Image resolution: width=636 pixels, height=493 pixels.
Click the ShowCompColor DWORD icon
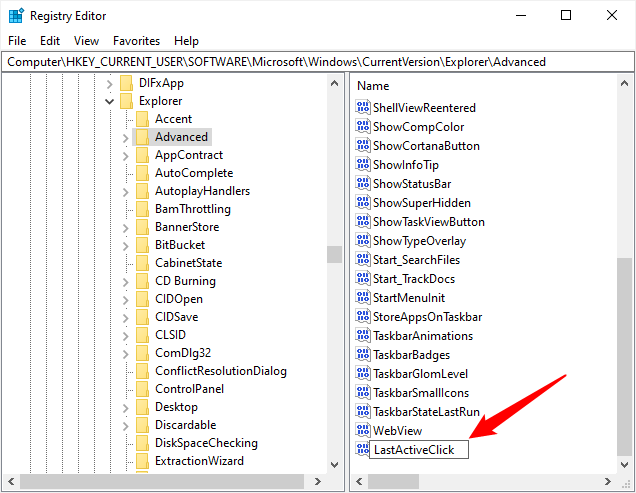(x=363, y=127)
